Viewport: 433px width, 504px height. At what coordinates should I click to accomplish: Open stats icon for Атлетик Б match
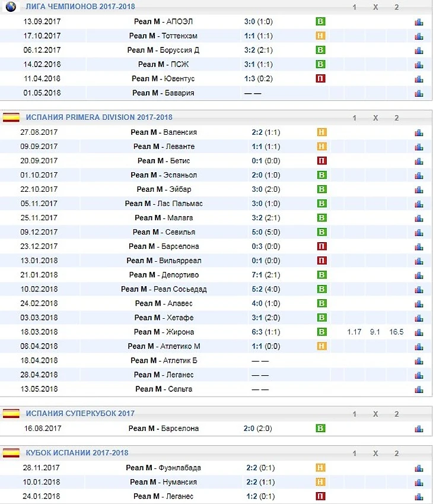pyautogui.click(x=419, y=361)
